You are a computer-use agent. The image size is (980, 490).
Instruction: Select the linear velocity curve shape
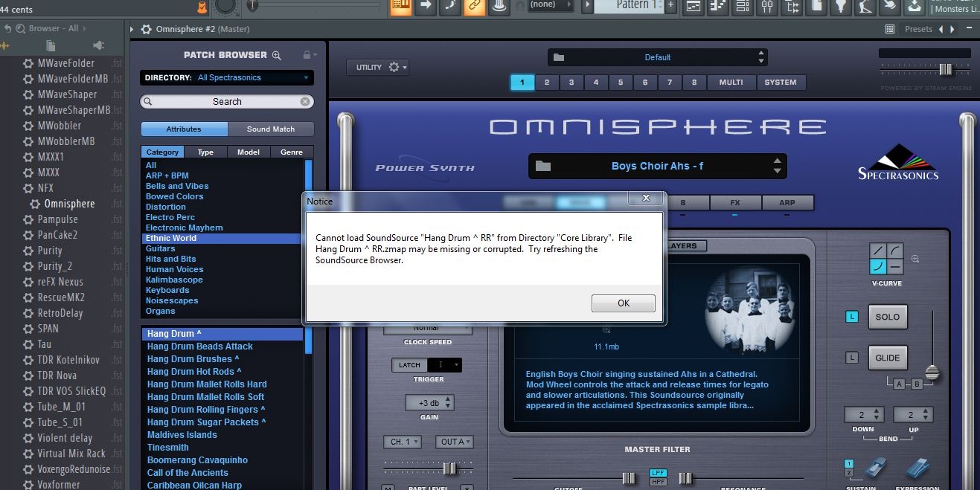[879, 251]
